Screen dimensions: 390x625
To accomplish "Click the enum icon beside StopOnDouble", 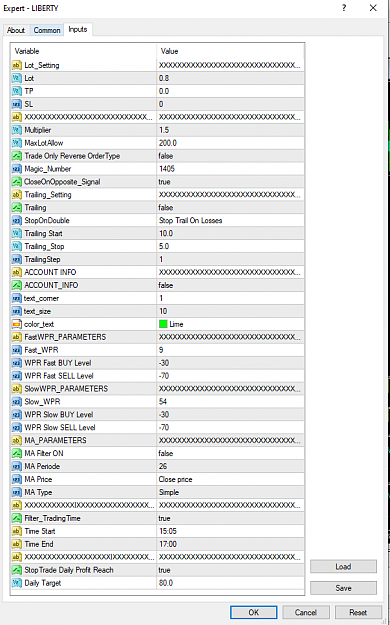I will (17, 220).
